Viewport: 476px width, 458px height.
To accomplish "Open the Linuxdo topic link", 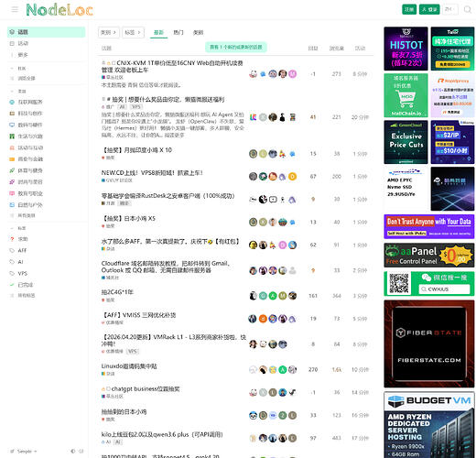I will (129, 366).
